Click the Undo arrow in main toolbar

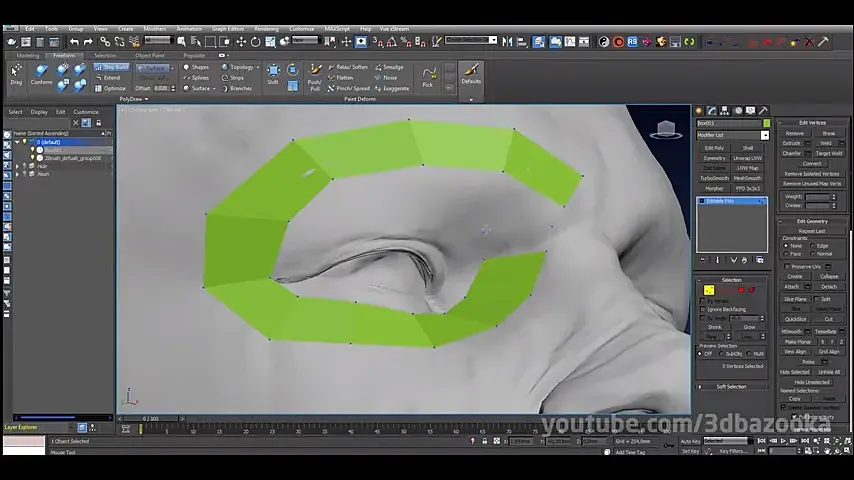click(74, 42)
